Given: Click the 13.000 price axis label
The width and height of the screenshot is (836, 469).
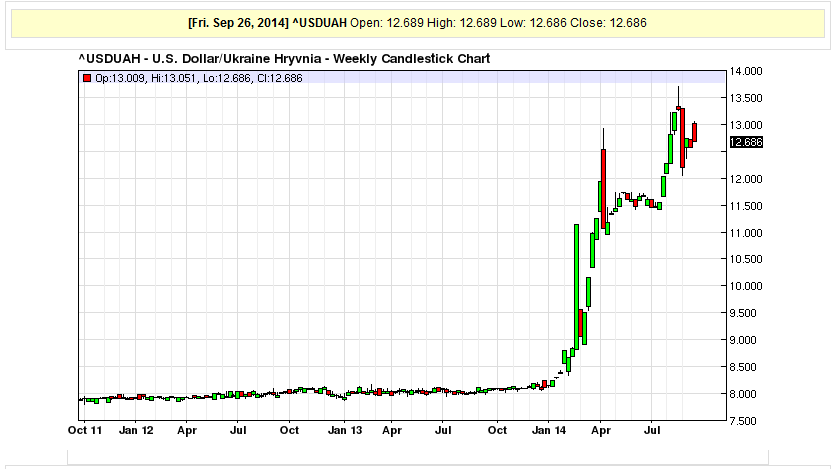Looking at the screenshot, I should [x=746, y=125].
